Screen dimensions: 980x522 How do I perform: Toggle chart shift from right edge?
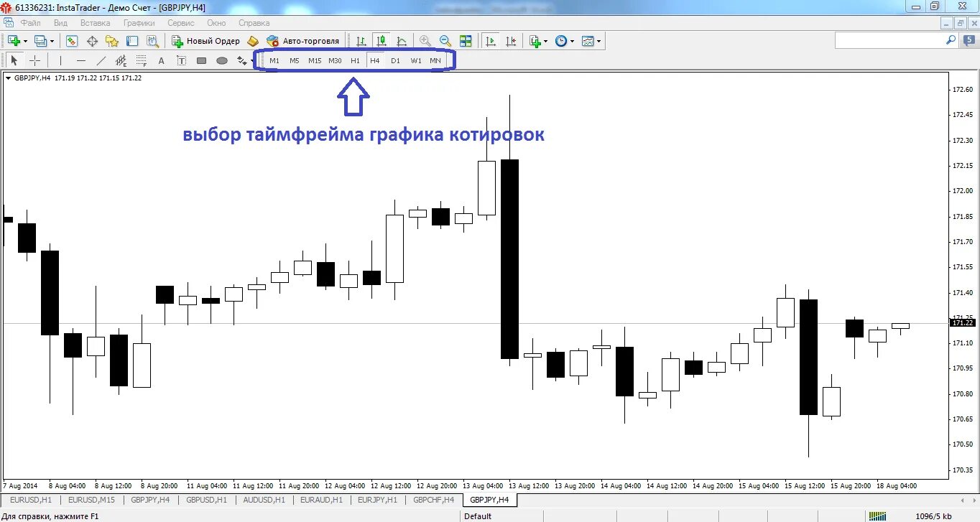pyautogui.click(x=511, y=41)
